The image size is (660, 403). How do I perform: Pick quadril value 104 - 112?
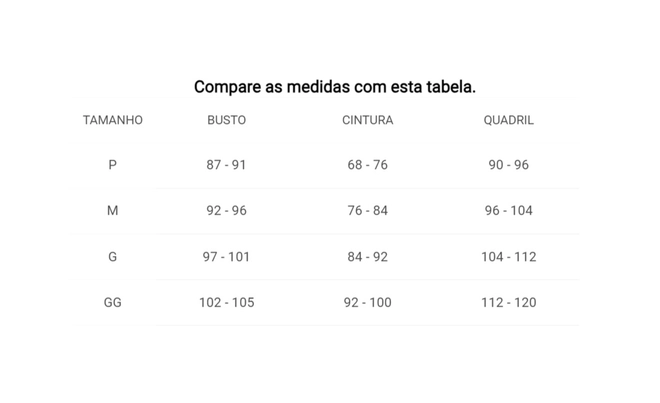pyautogui.click(x=508, y=257)
